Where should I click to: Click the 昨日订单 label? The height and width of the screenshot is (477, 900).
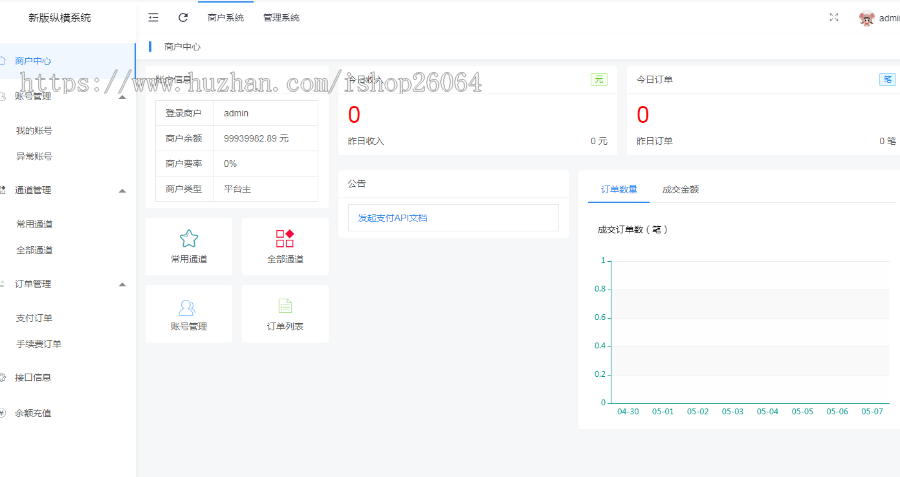coord(654,141)
